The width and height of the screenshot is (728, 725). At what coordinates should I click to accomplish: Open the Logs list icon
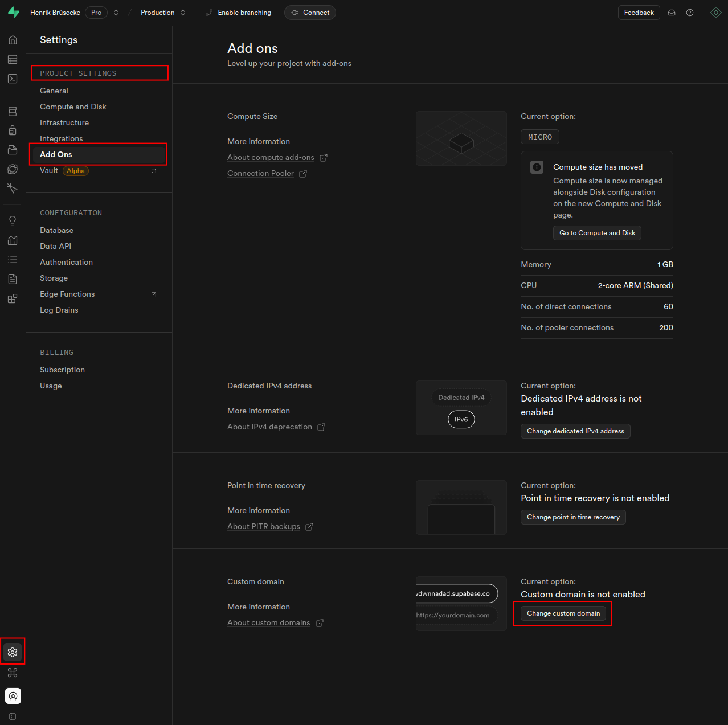[13, 260]
